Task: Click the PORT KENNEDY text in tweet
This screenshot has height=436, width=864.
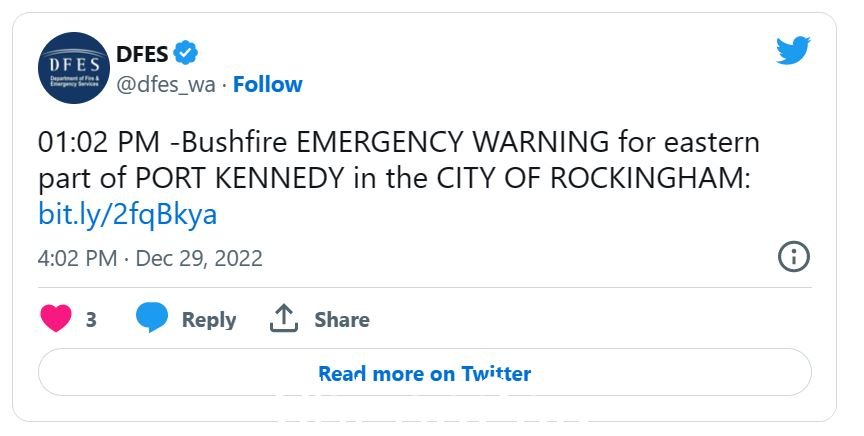Action: click(240, 179)
